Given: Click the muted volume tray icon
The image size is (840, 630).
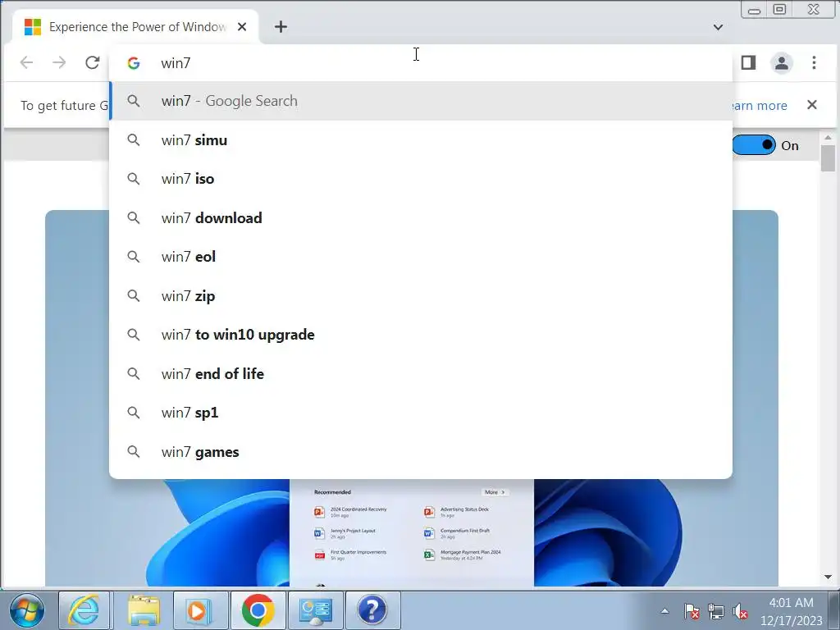Looking at the screenshot, I should click(x=740, y=610).
